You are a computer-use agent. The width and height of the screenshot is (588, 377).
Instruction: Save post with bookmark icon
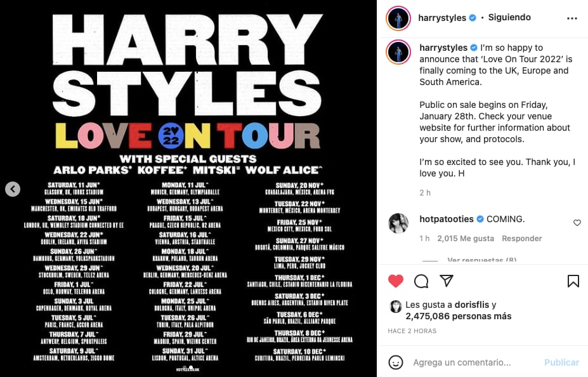click(573, 281)
